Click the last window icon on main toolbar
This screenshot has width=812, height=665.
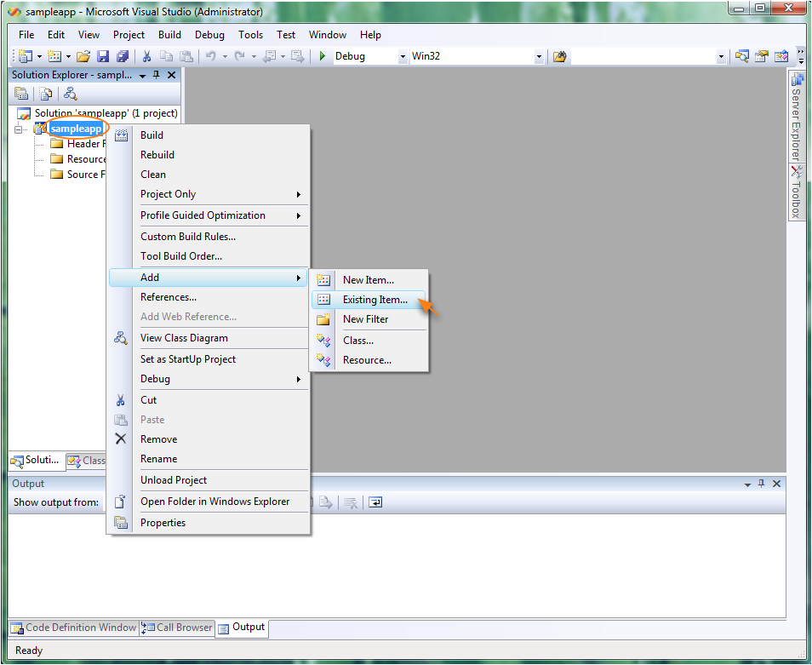pyautogui.click(x=781, y=56)
